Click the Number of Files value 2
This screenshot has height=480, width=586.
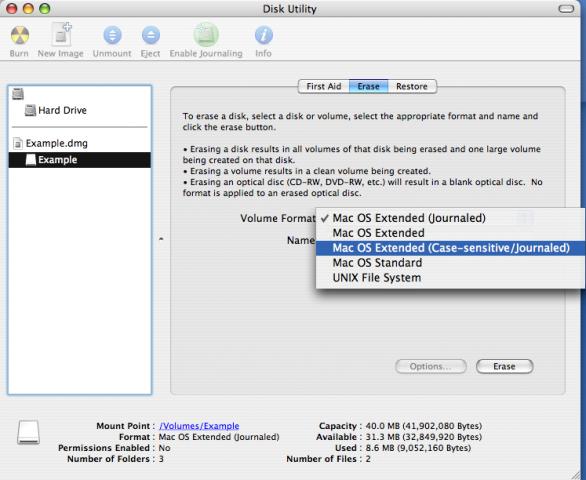click(368, 459)
